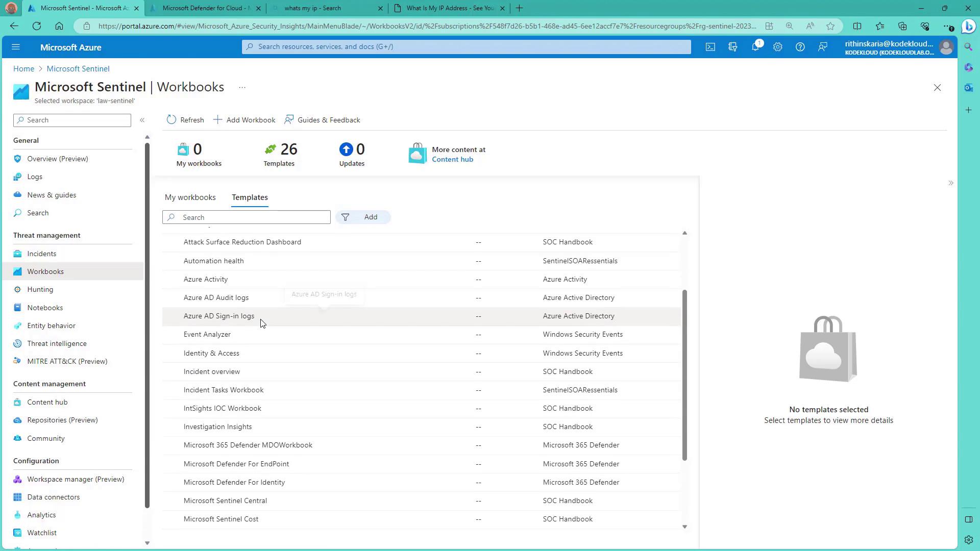The image size is (980, 551).
Task: Open the Azure portal hamburger menu
Action: pos(15,47)
